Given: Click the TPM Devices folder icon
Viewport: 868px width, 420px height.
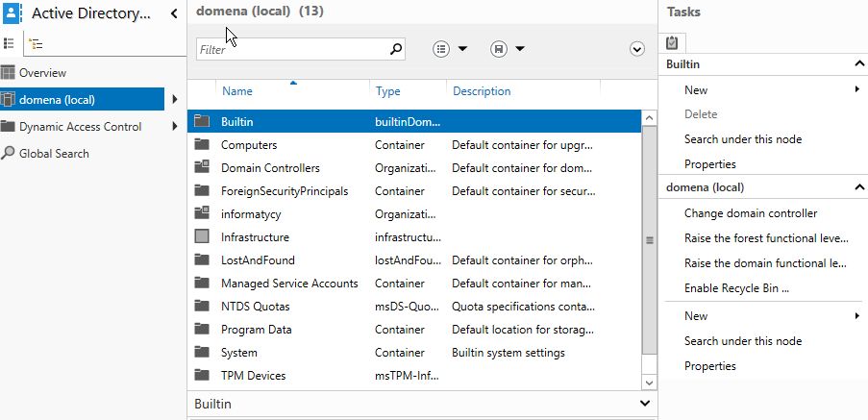Looking at the screenshot, I should click(x=202, y=375).
